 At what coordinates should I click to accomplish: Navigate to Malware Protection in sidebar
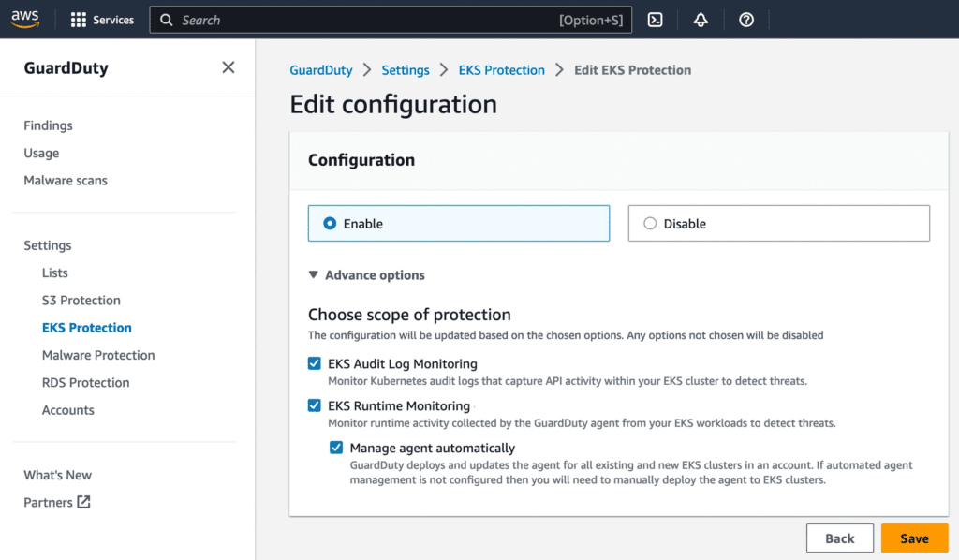97,355
